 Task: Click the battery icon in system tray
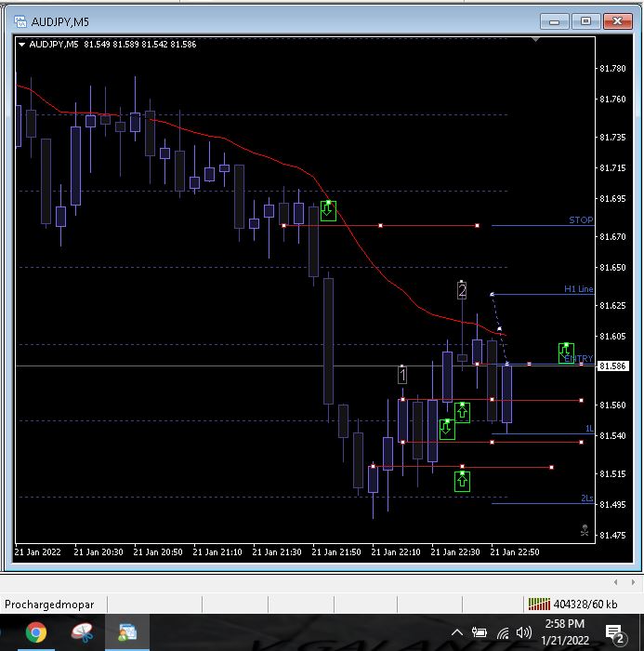tap(480, 632)
